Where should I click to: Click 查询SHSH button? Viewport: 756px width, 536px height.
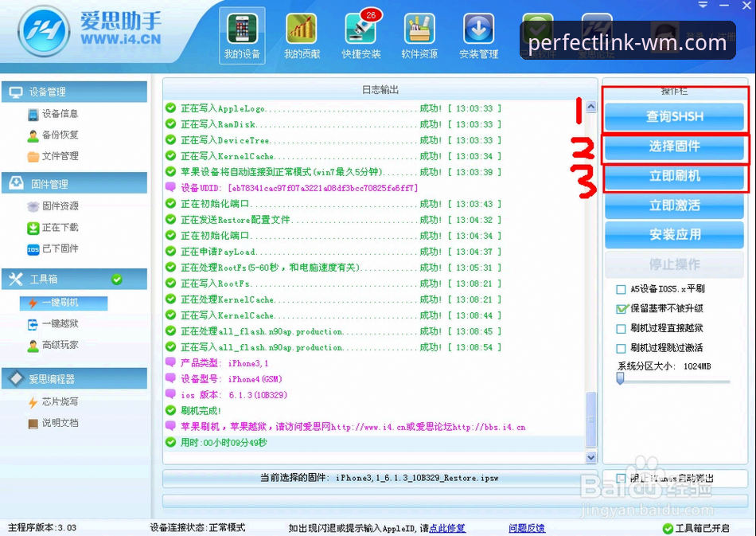pos(674,116)
